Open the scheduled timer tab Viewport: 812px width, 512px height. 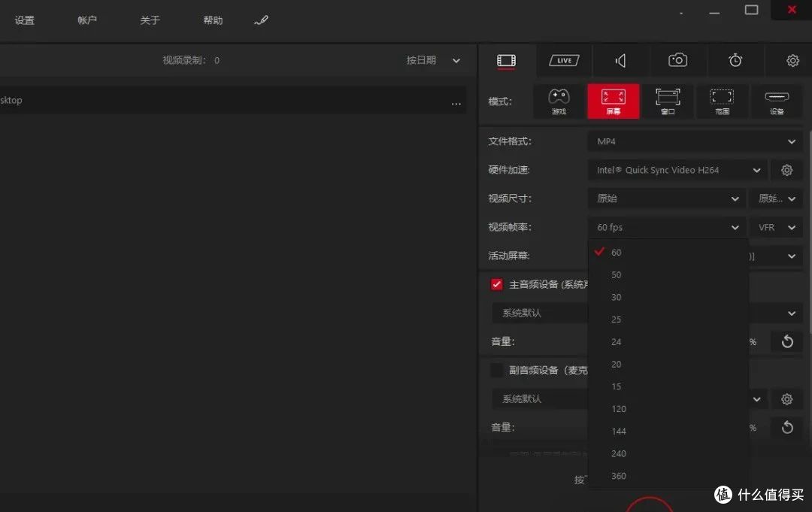(735, 60)
